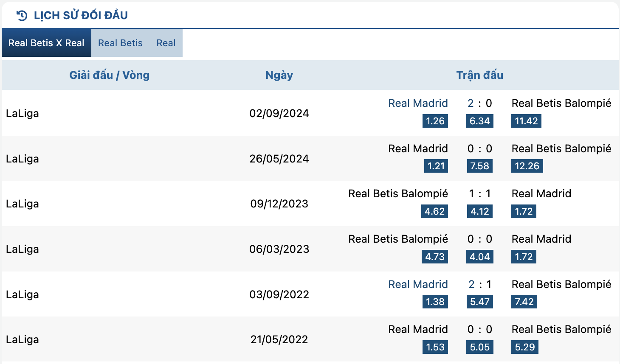Image resolution: width=620 pixels, height=364 pixels.
Task: Click date 06/03/2023
Action: coord(279,249)
